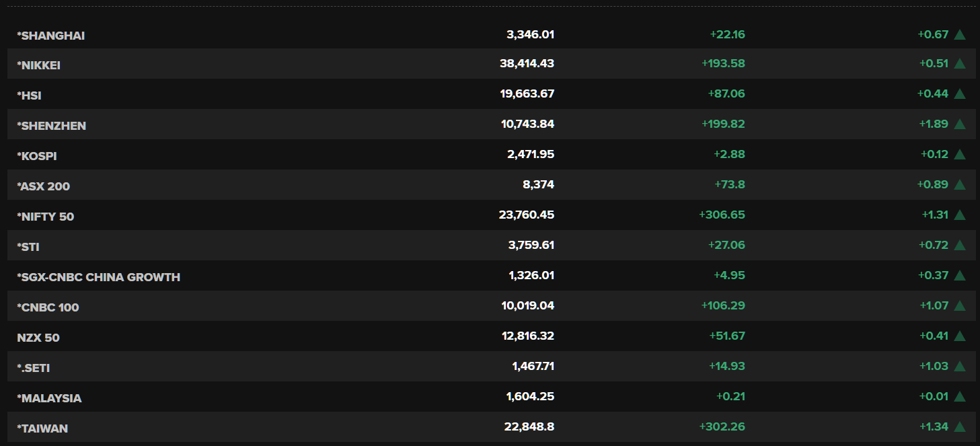980x446 pixels.
Task: Click China Growth change value +4.95
Action: [x=730, y=275]
